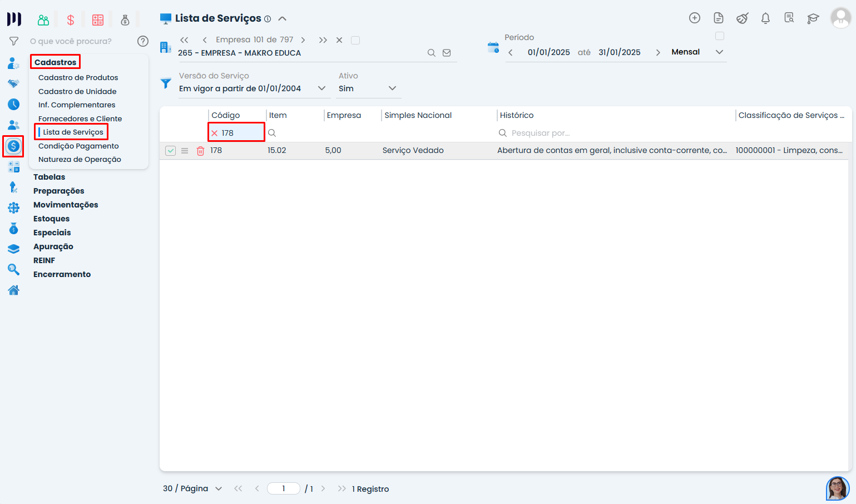Select Natureza de Operação menu entry

tap(80, 159)
